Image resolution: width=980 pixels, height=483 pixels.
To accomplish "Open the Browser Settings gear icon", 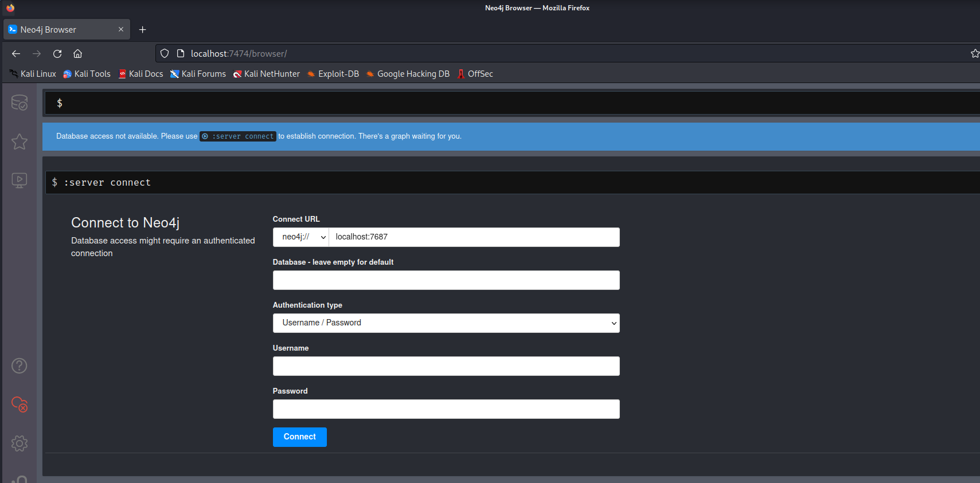I will [19, 443].
